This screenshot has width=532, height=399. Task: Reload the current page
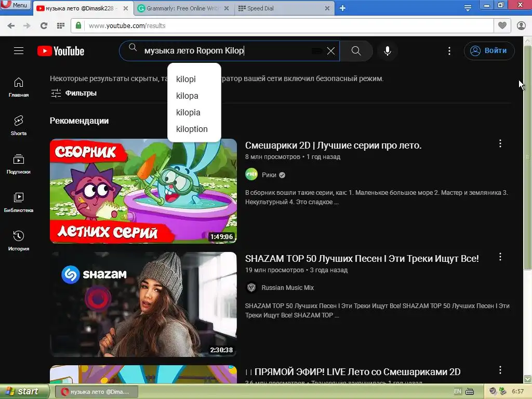pyautogui.click(x=44, y=26)
